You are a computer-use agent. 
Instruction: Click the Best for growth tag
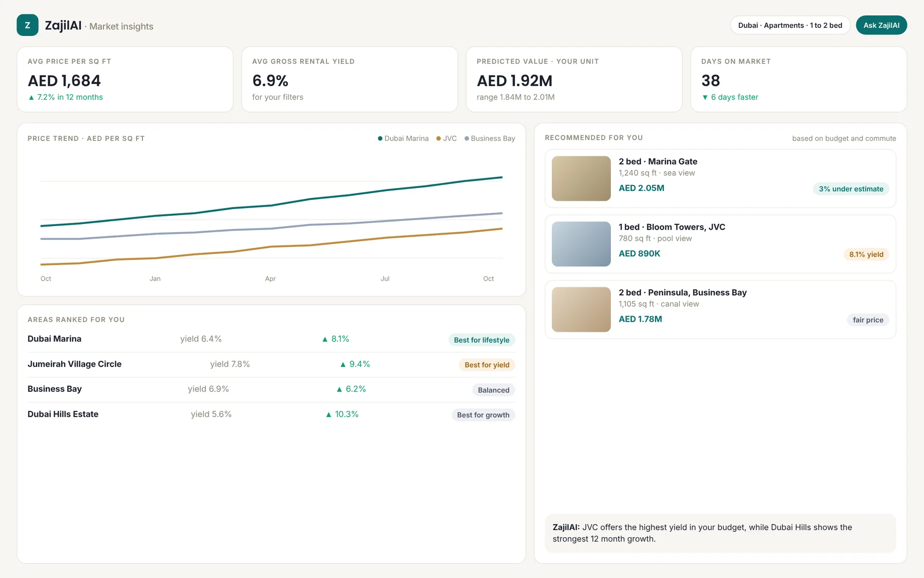pos(483,415)
